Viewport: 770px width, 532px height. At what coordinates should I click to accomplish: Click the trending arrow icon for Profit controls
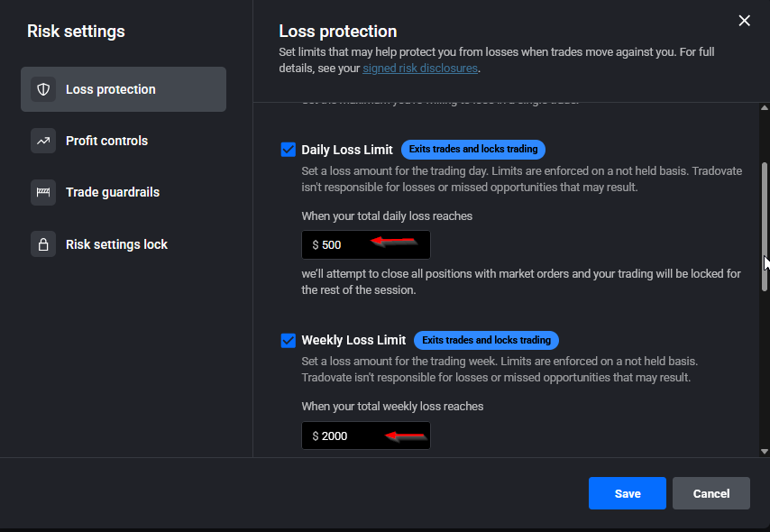click(43, 141)
